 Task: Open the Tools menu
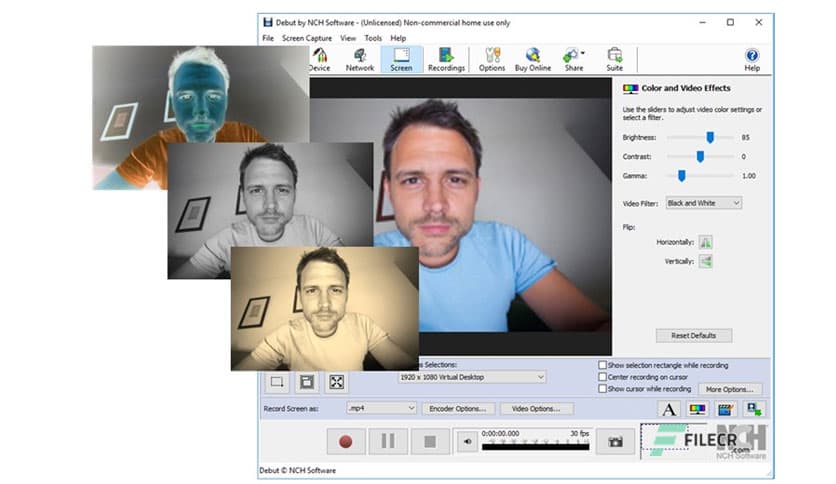click(373, 38)
